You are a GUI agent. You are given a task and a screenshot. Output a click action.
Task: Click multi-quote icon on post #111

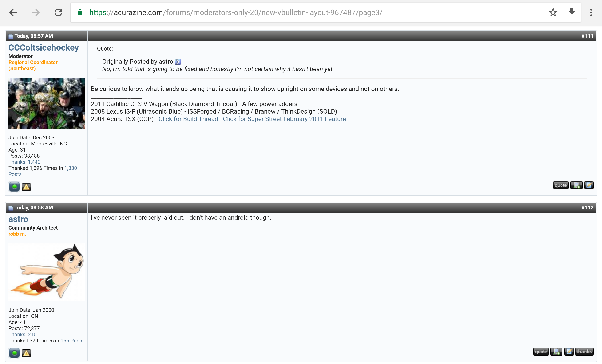coord(576,185)
